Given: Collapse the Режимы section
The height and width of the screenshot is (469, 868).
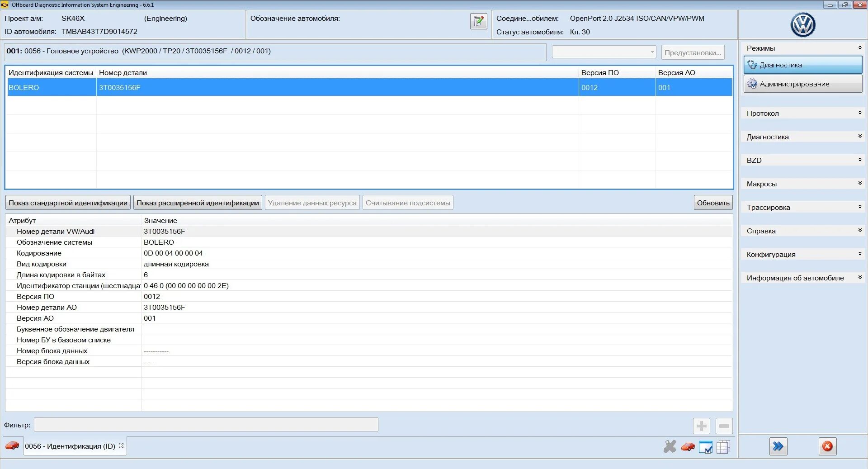Looking at the screenshot, I should (860, 48).
